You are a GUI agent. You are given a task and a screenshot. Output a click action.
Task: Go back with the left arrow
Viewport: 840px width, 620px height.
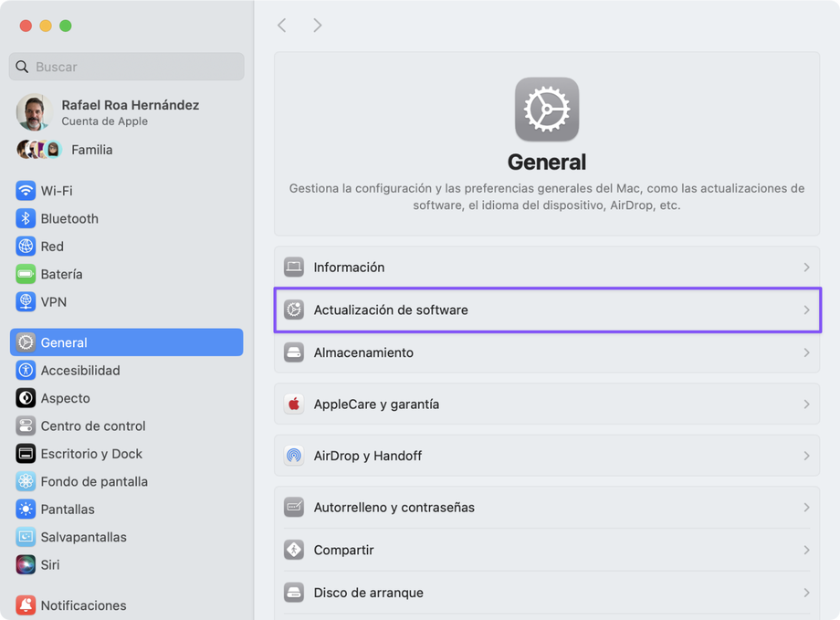coord(282,26)
